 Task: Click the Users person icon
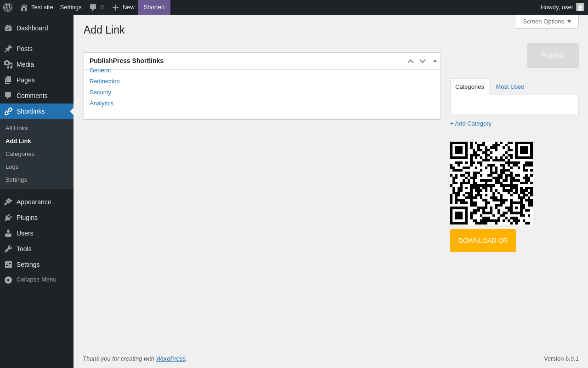8,233
